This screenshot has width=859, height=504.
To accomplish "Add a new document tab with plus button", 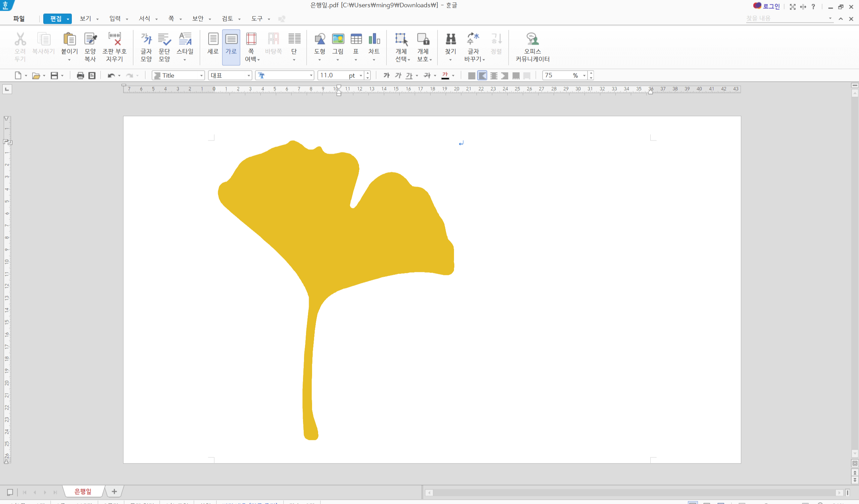I will 114,491.
